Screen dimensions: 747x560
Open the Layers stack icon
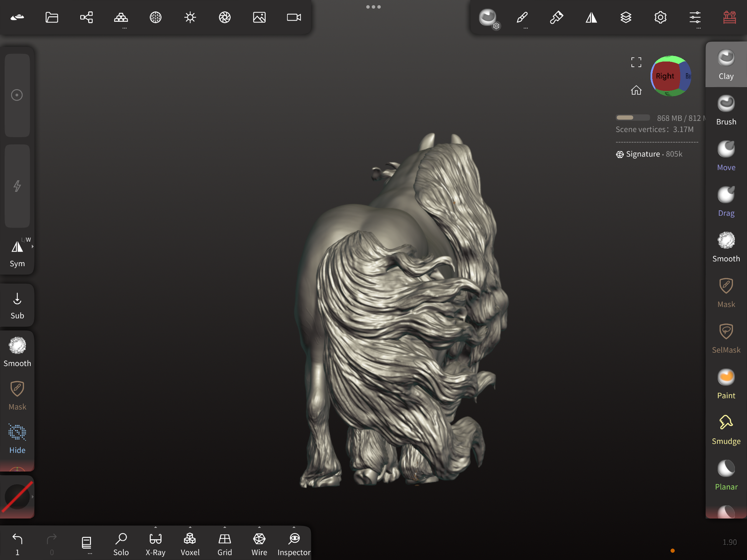coord(626,17)
